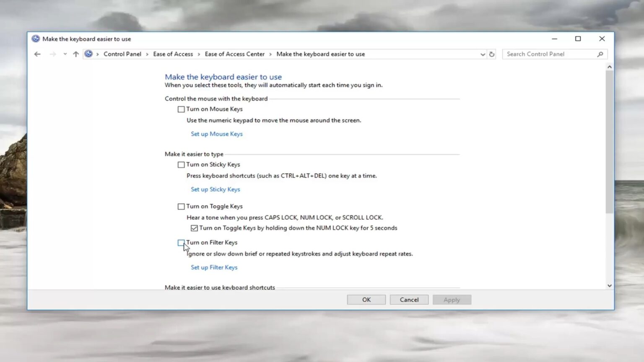The height and width of the screenshot is (362, 644).
Task: Click the Back navigation arrow
Action: (x=37, y=54)
